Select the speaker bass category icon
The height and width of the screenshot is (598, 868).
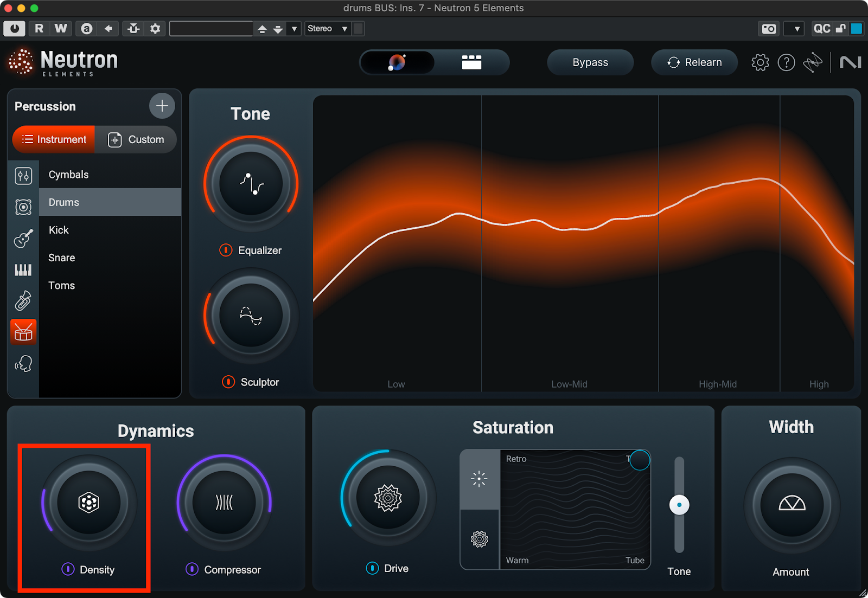(23, 207)
